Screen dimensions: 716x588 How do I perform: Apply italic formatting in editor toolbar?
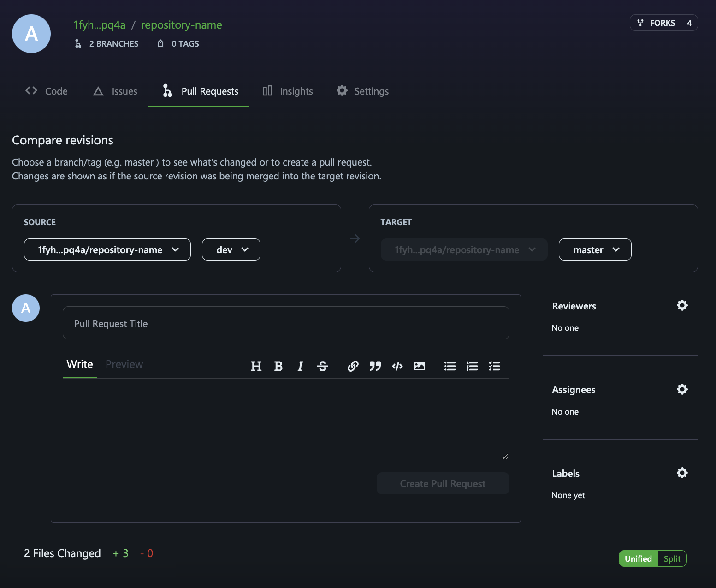(x=301, y=366)
